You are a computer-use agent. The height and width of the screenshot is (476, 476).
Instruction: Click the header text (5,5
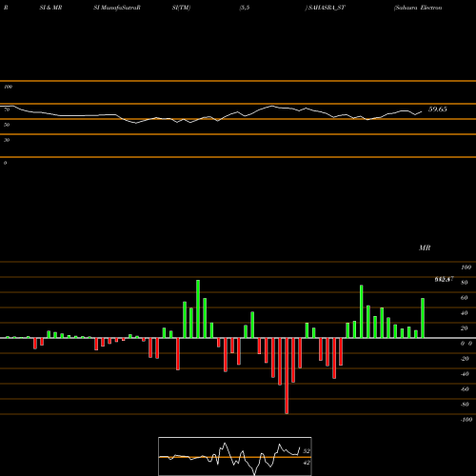tap(245, 8)
